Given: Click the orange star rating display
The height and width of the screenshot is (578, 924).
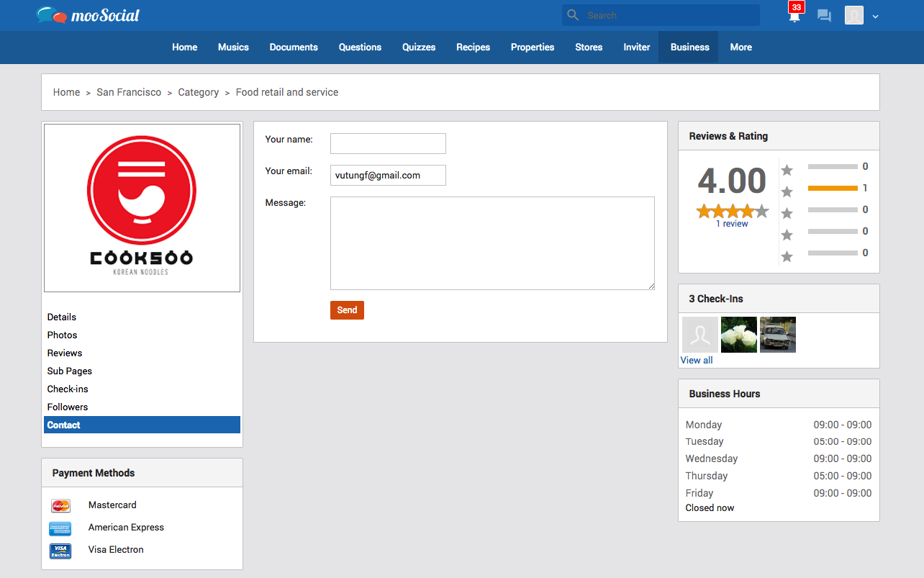Looking at the screenshot, I should point(733,211).
